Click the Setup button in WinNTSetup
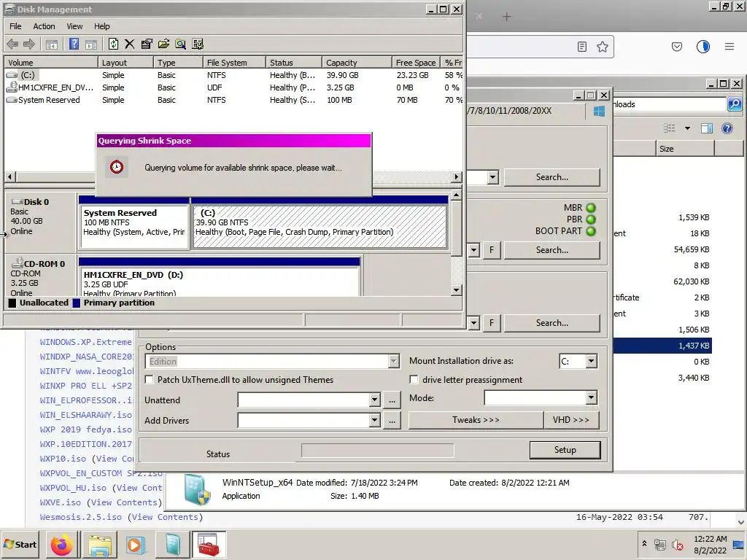Screen dimensions: 747x560 (x=565, y=450)
